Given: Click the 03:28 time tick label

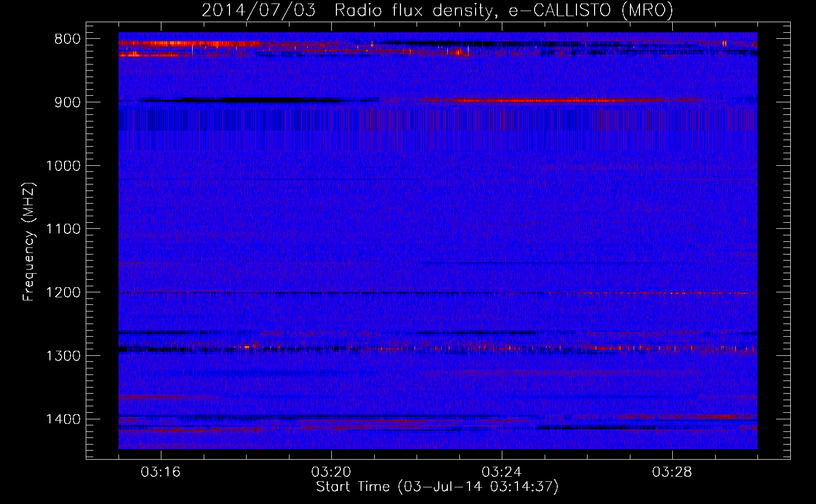Looking at the screenshot, I should click(672, 472).
